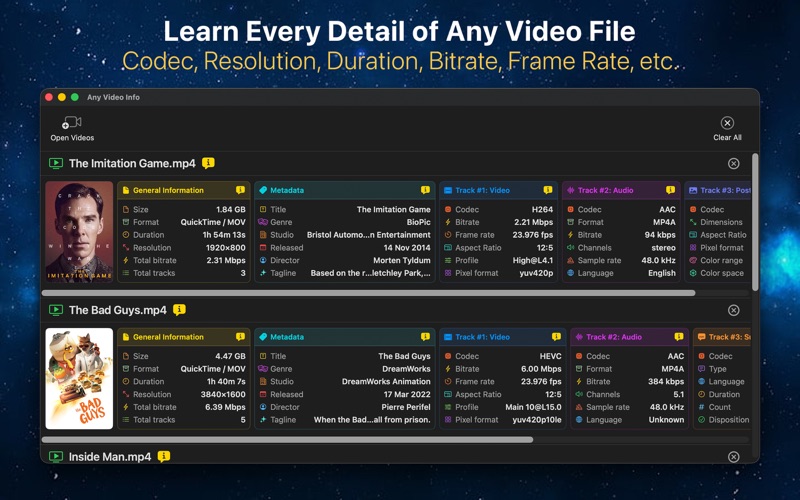Open info bubble in Imitation Game Track #2: Audio header
The image size is (800, 500).
pyautogui.click(x=670, y=190)
